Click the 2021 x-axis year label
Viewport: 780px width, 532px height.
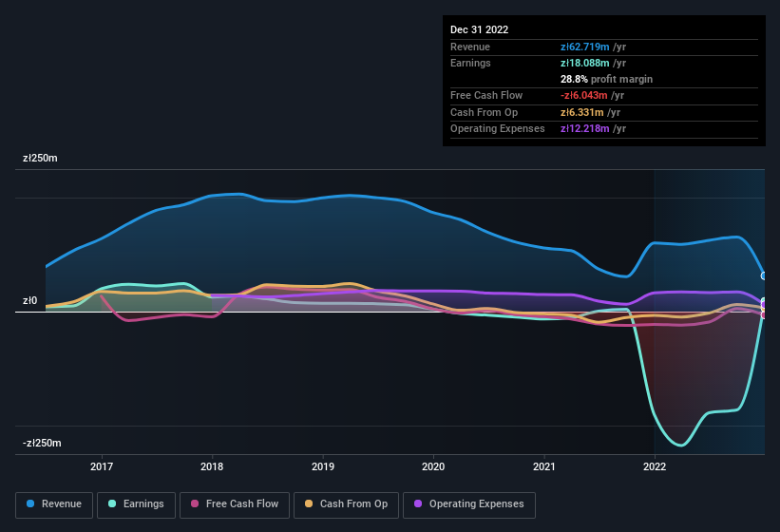[544, 466]
